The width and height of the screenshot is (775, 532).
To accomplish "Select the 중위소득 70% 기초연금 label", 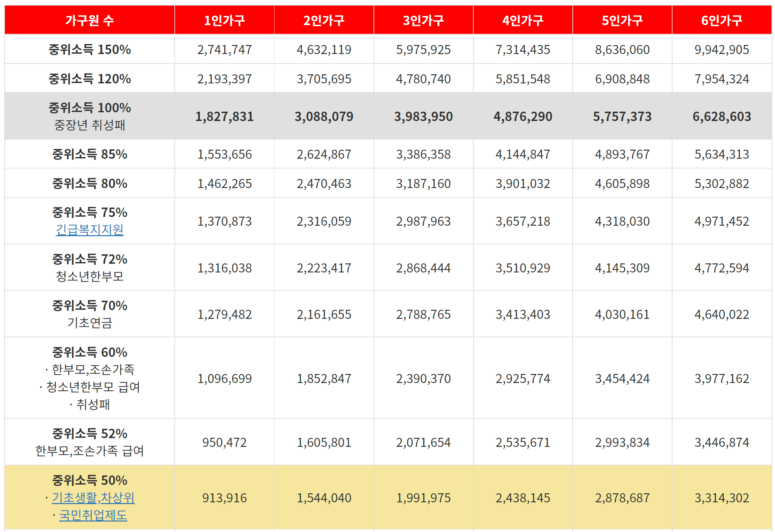I will coord(90,314).
